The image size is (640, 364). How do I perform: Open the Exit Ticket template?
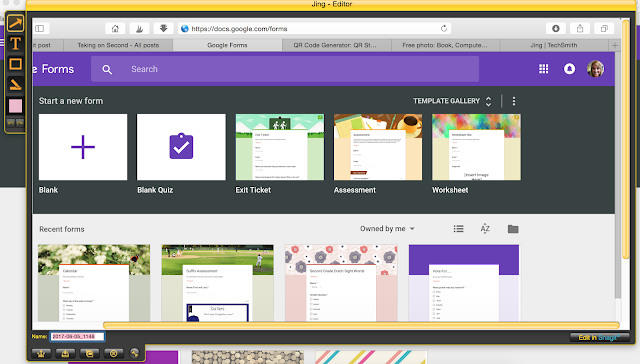click(280, 147)
